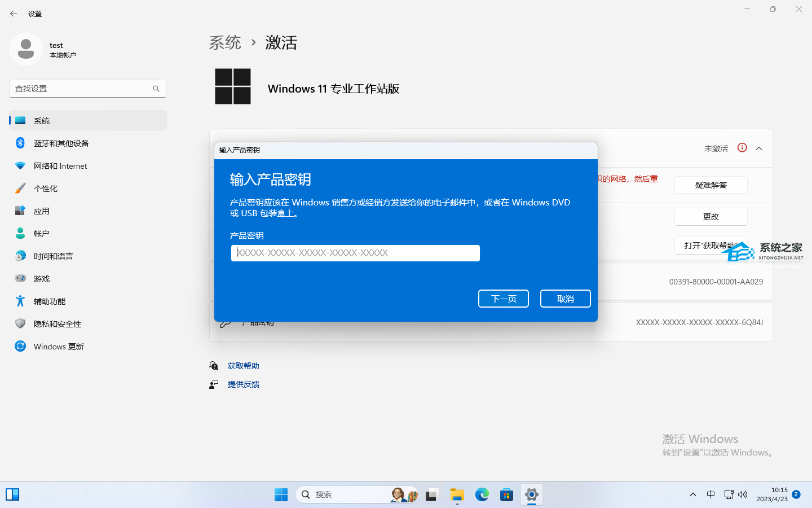Click the back arrow in Settings

(14, 14)
